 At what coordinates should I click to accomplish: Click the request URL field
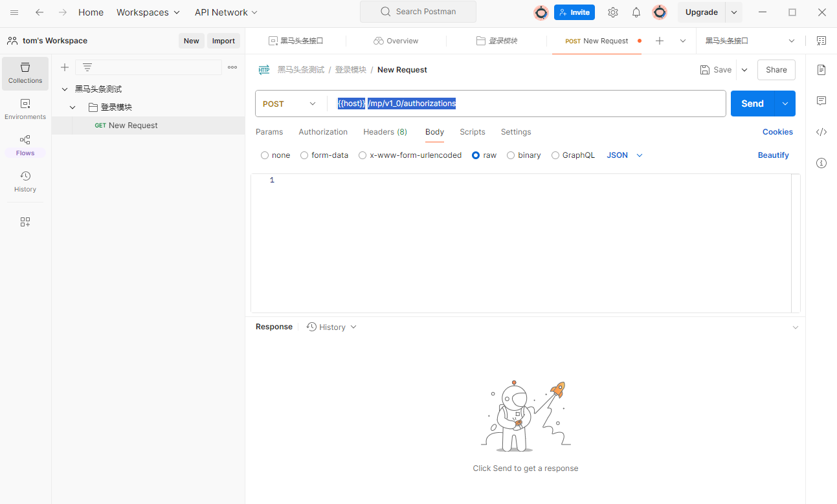point(528,104)
